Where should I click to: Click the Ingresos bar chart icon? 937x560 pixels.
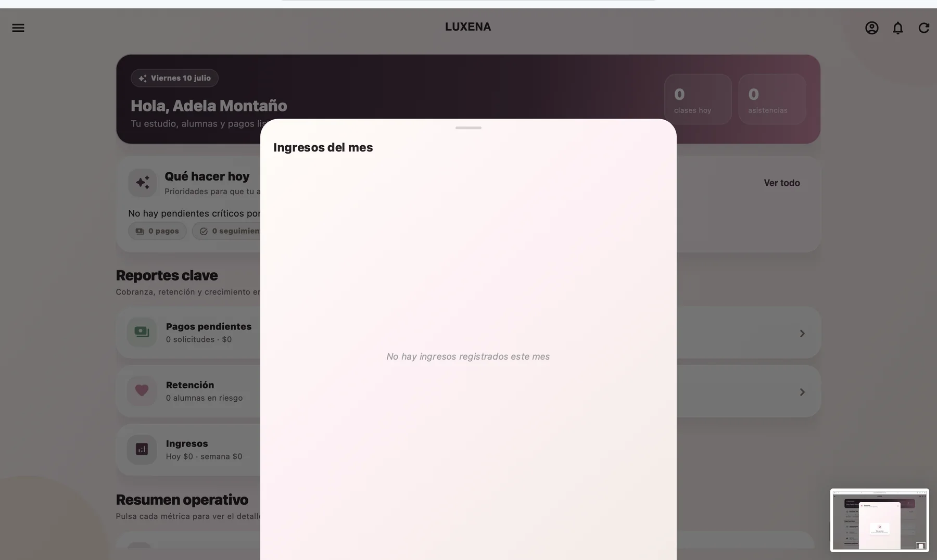pos(142,449)
